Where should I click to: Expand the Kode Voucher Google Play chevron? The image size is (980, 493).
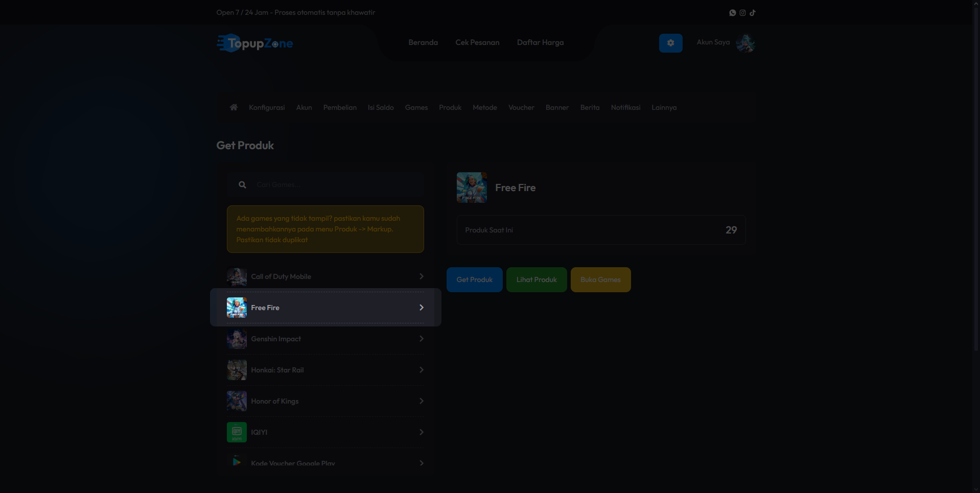click(x=422, y=463)
